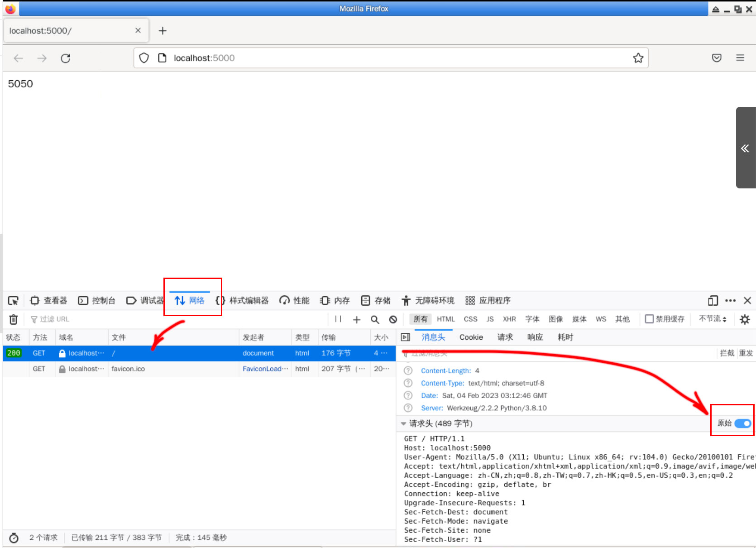Viewport: 756px width, 548px height.
Task: Collapse the request details pane toggle
Action: pyautogui.click(x=406, y=337)
